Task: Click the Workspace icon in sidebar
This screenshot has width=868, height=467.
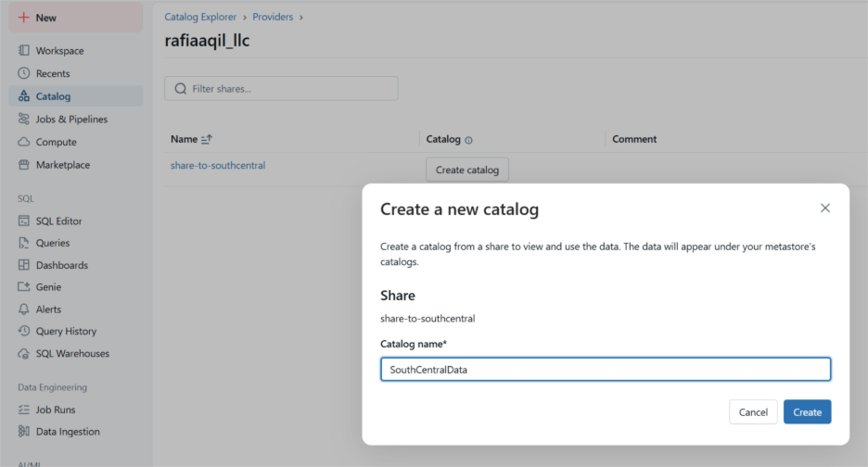Action: click(24, 51)
